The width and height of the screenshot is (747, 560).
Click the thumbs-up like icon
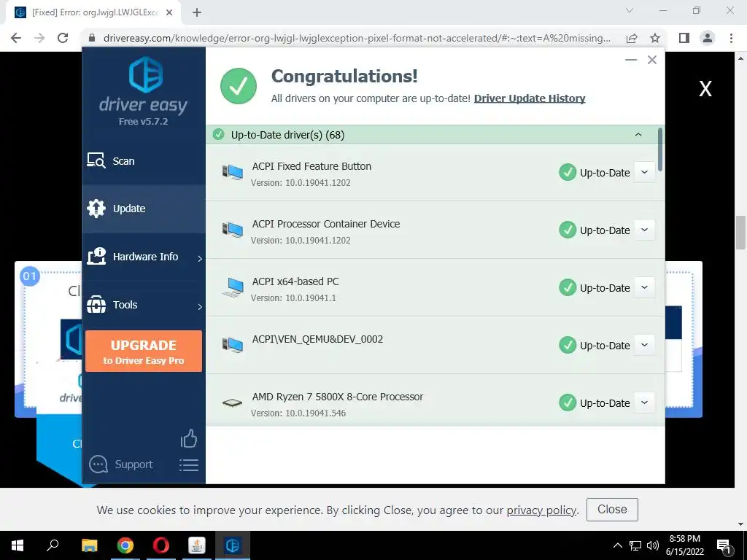[189, 438]
